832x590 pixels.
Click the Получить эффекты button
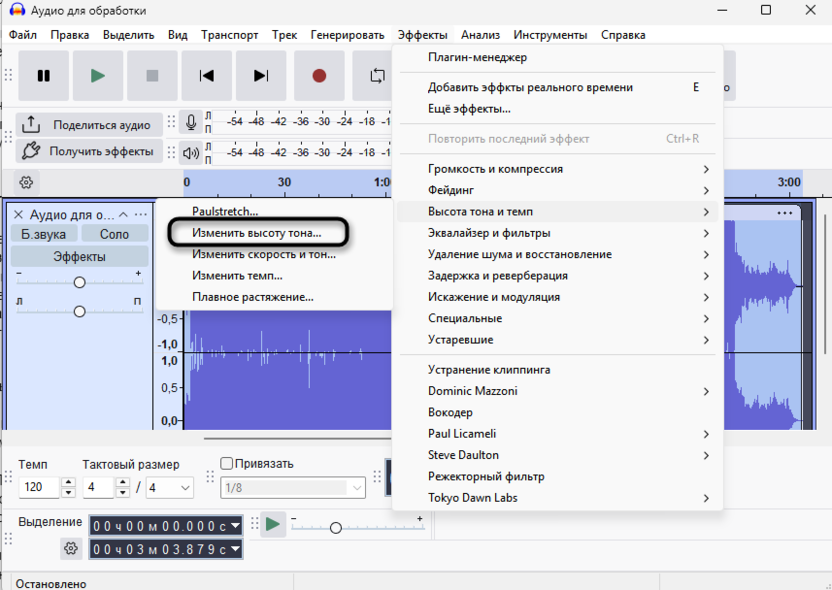(90, 152)
